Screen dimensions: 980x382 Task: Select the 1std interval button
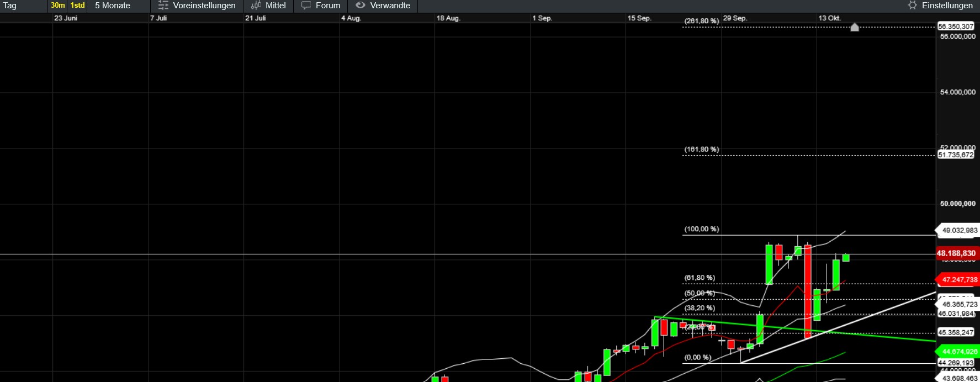click(77, 6)
